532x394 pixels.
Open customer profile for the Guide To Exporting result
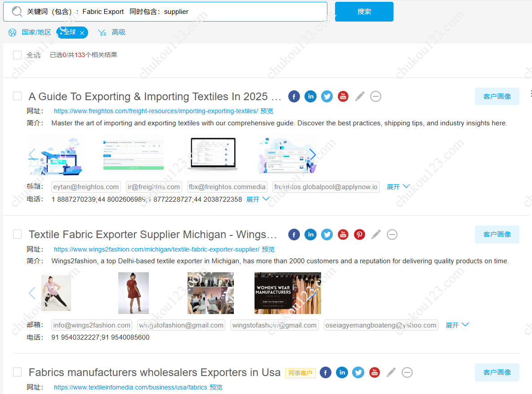[497, 96]
